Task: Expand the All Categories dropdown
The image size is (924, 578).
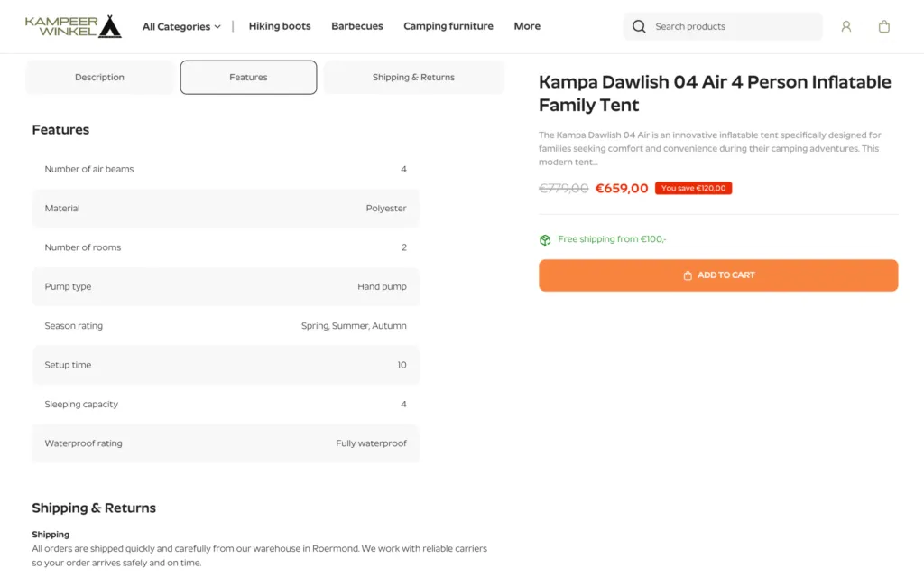Action: pos(181,26)
